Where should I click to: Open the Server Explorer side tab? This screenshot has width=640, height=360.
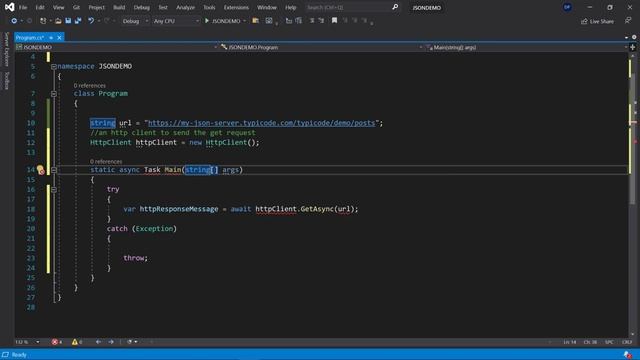tap(7, 49)
